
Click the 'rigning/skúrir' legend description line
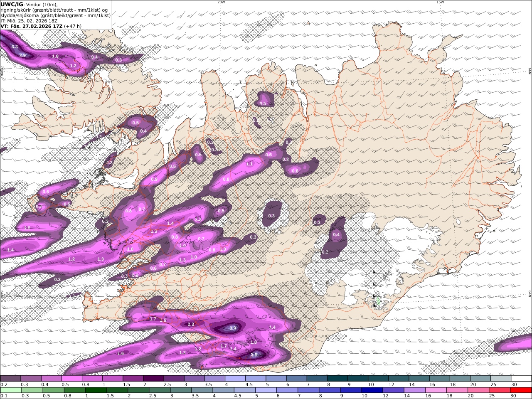(x=54, y=10)
